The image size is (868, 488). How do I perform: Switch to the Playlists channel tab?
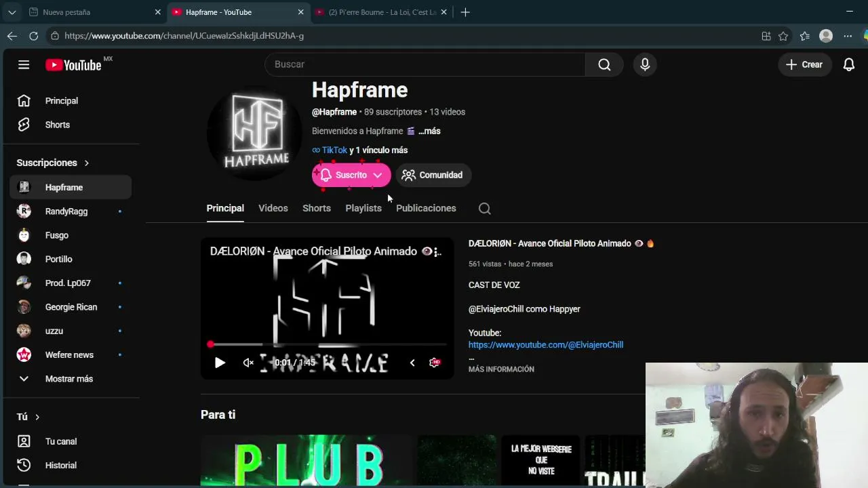tap(363, 208)
